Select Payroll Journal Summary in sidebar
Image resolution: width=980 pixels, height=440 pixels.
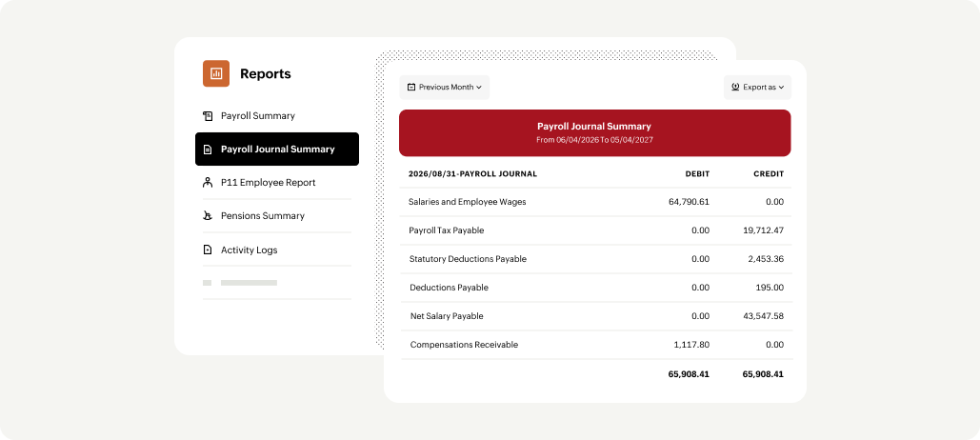tap(277, 149)
